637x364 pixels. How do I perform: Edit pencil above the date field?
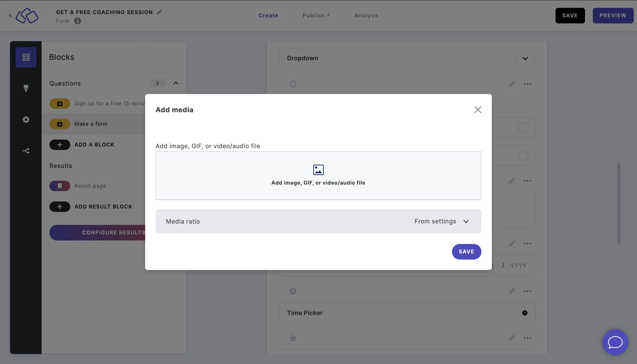pyautogui.click(x=512, y=243)
